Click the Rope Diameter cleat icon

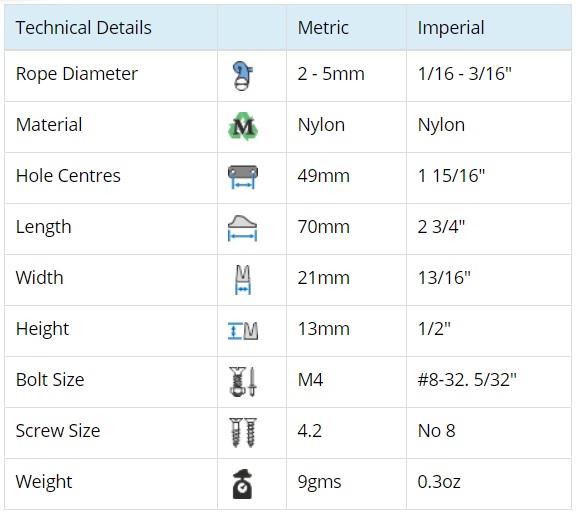(x=243, y=75)
